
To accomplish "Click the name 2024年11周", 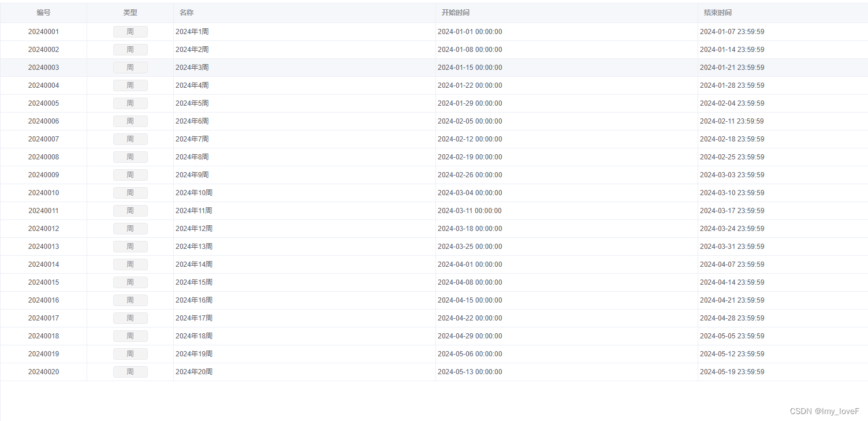I will click(x=194, y=211).
